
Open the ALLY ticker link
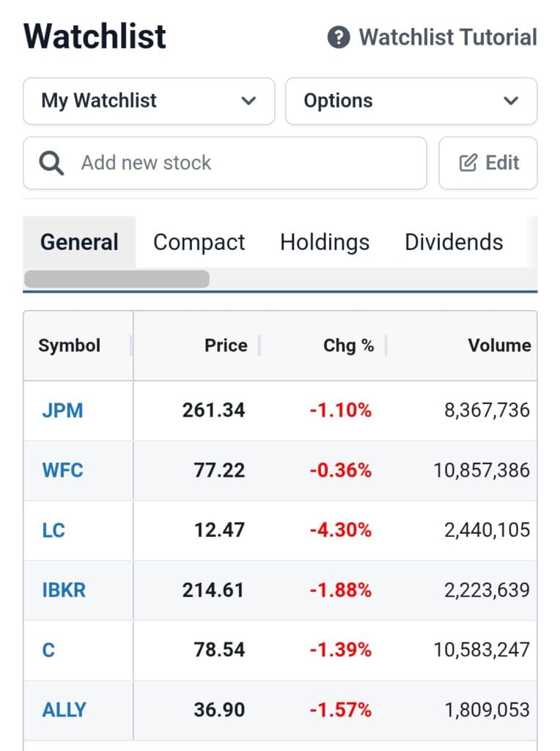point(64,709)
